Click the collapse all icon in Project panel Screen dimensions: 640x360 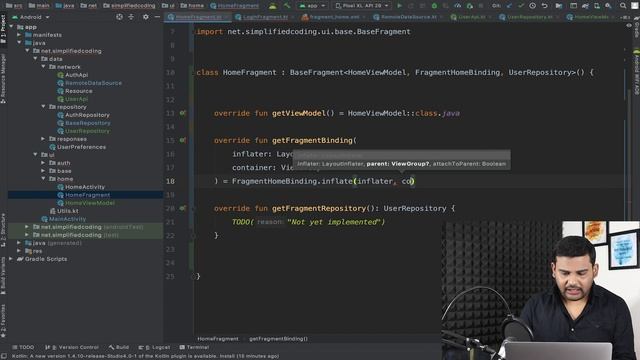click(131, 17)
